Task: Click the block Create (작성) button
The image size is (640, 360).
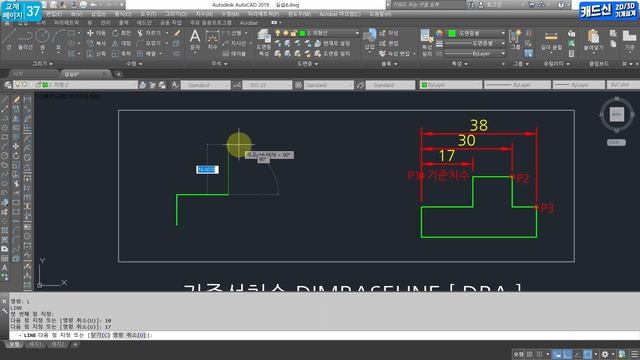Action: (389, 33)
